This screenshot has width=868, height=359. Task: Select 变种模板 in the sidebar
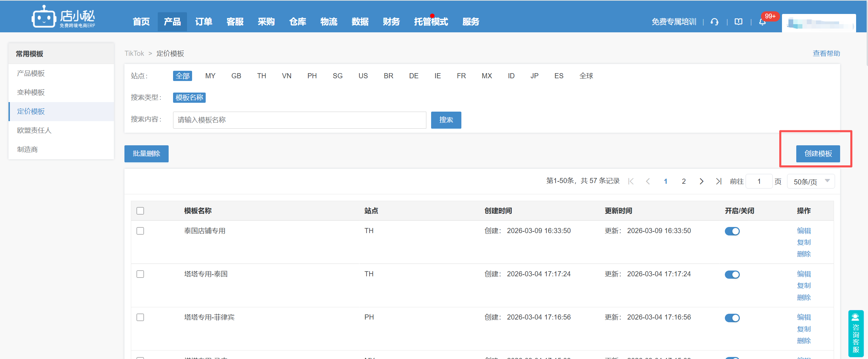coord(31,93)
